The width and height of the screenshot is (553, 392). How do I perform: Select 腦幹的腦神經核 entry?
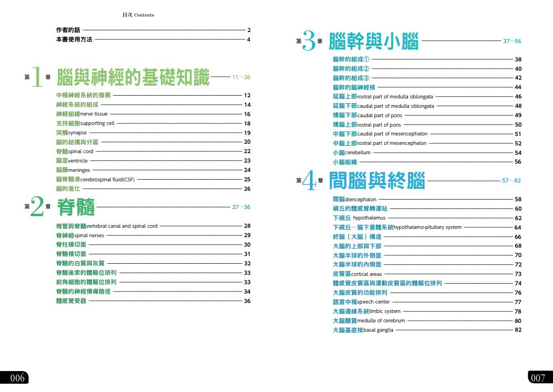coord(354,87)
